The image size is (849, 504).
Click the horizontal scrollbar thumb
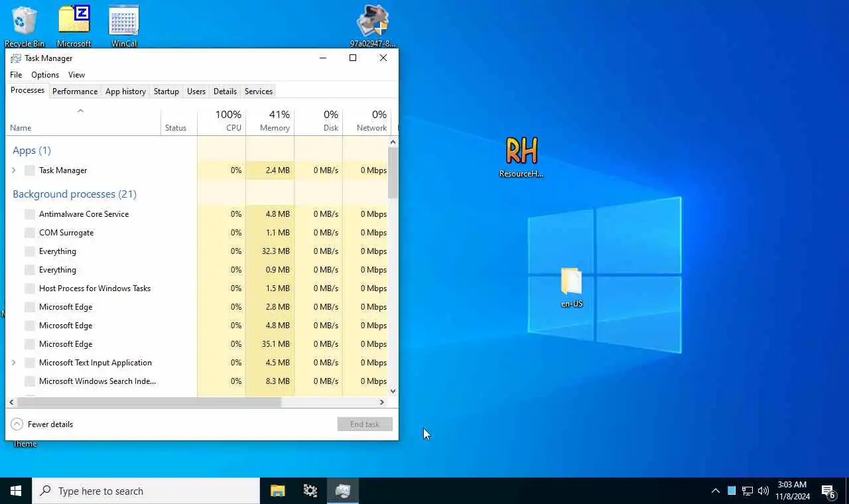tap(149, 402)
